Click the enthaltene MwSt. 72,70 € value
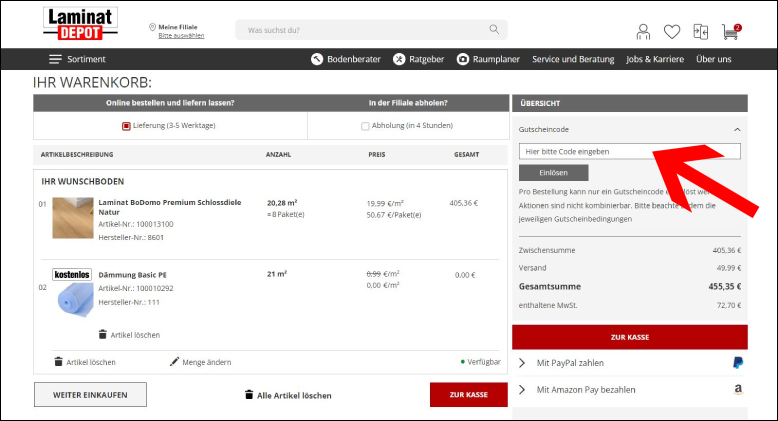778x421 pixels. [729, 305]
